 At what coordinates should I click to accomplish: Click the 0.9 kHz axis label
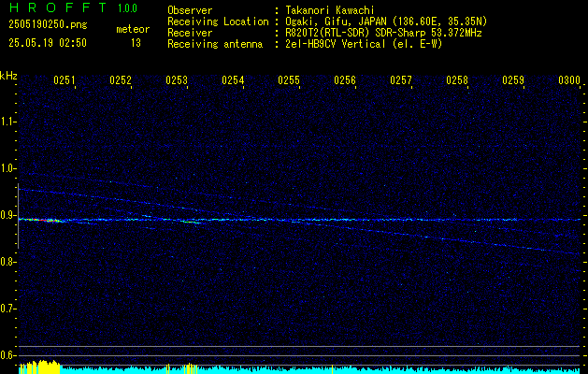coord(7,215)
